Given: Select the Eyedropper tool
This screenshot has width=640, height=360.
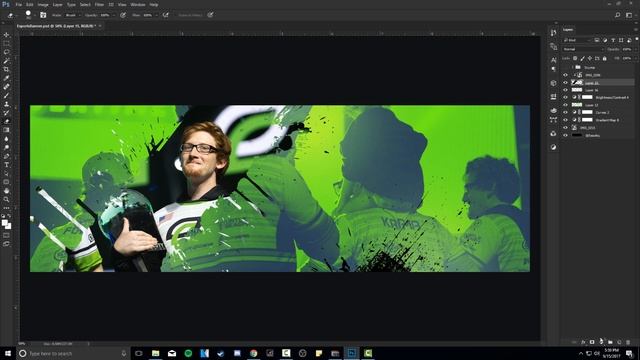Looking at the screenshot, I should [x=7, y=78].
